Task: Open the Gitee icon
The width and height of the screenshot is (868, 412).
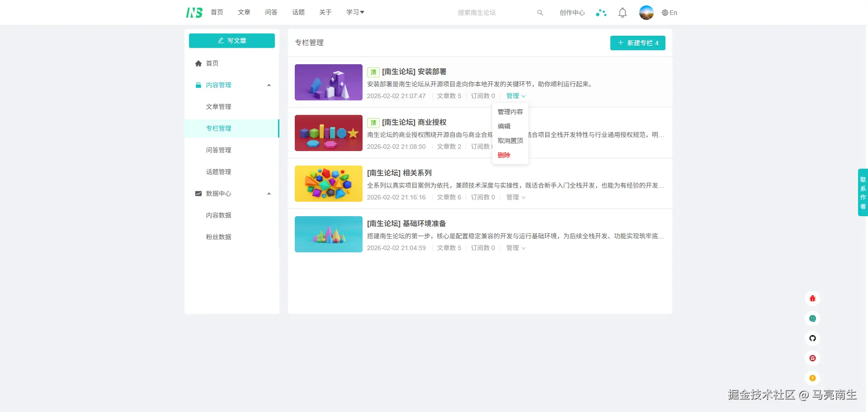Action: (812, 358)
